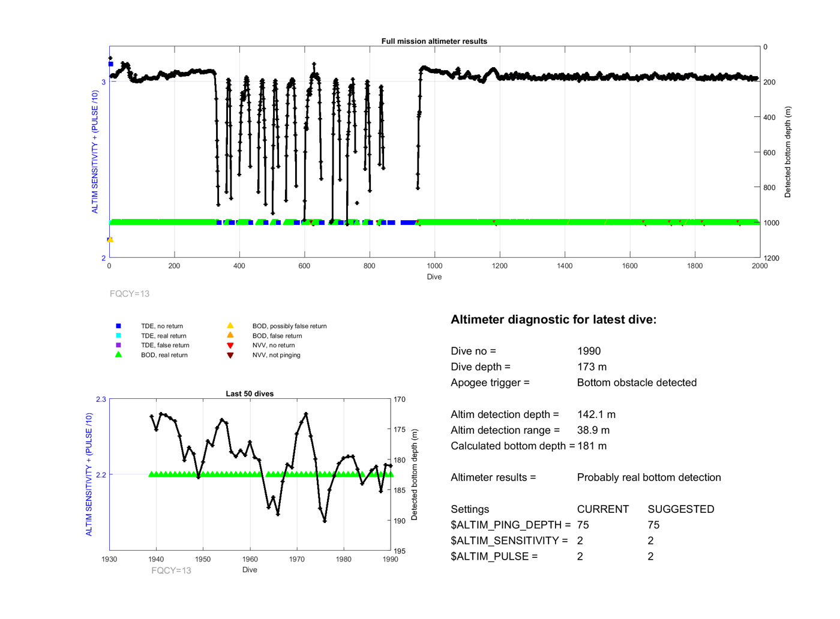Click the orange triangle BOD false return marker

pos(230,335)
